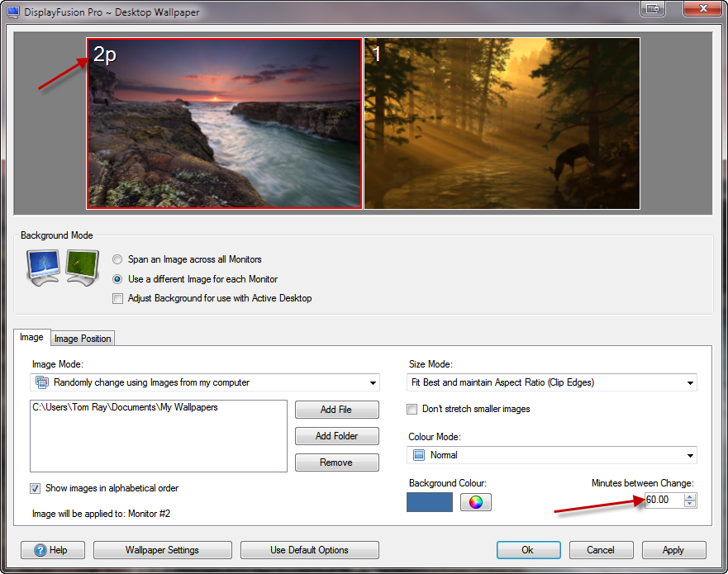This screenshot has width=728, height=574.
Task: Switch to the Image Position tab
Action: (83, 339)
